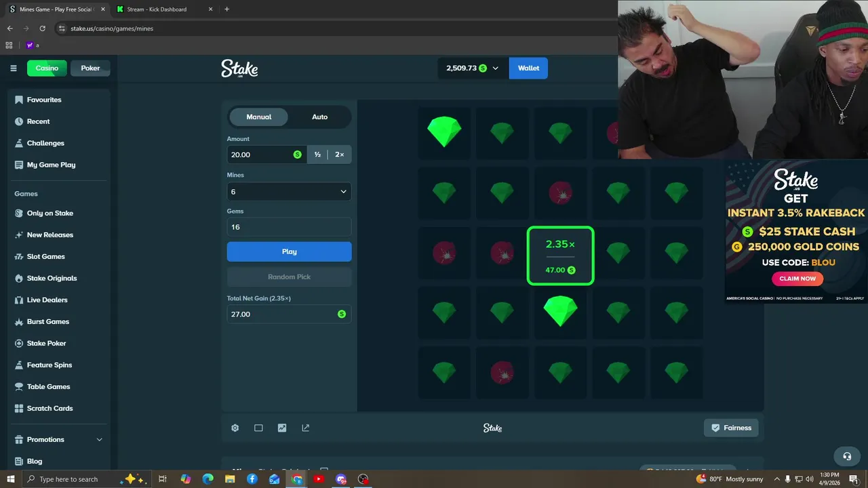Click the Table Games icon
The width and height of the screenshot is (868, 488).
click(x=19, y=386)
